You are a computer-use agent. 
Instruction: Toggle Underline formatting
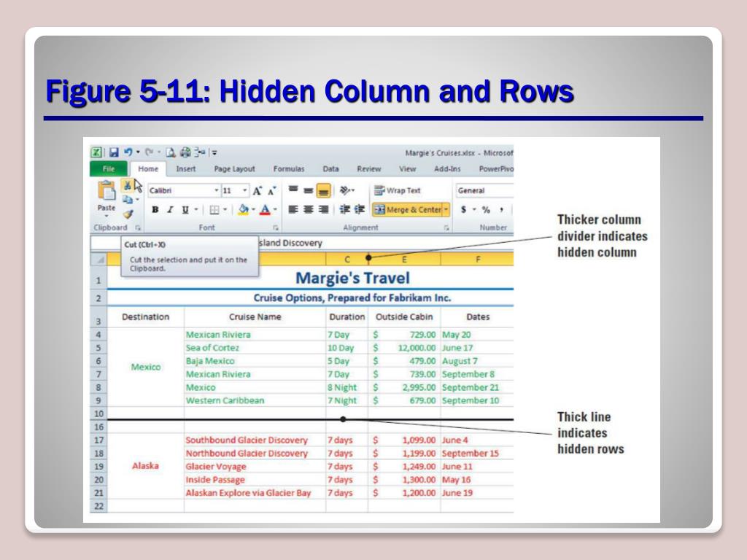click(185, 209)
